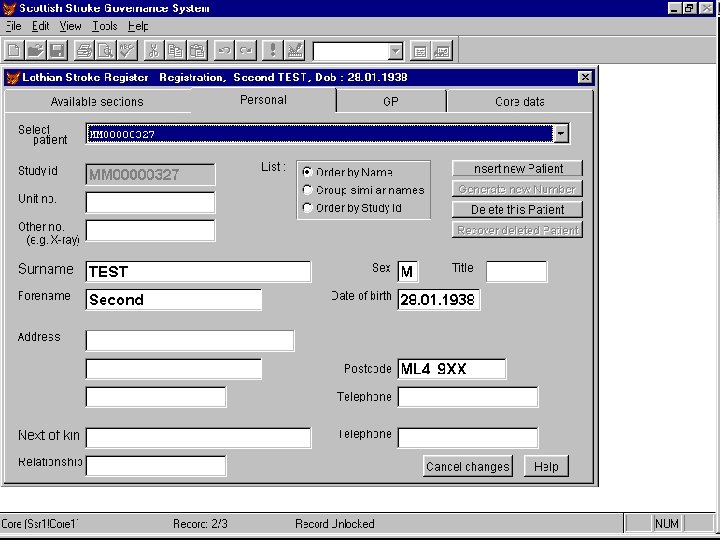The height and width of the screenshot is (540, 720).
Task: Click the Select patient combo box value MM00000327
Action: point(320,134)
